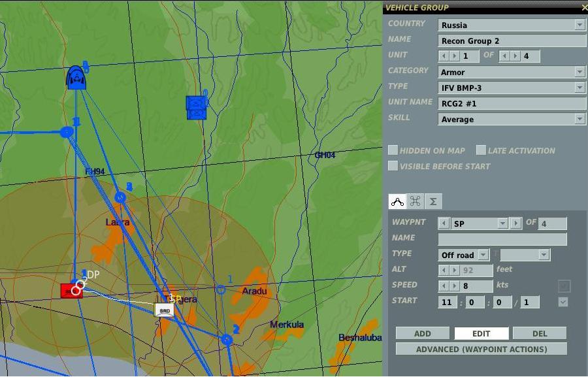The image size is (588, 377).
Task: Toggle the checkbox beside the Start time
Action: [563, 302]
